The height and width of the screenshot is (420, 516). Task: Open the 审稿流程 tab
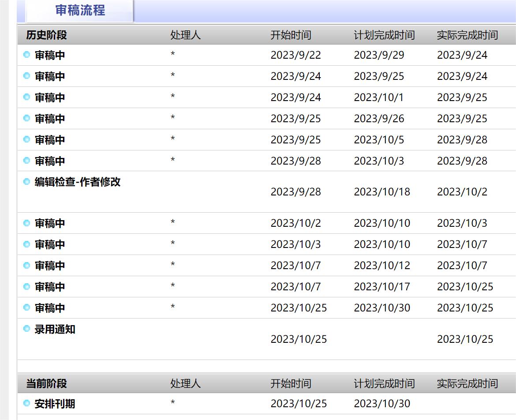[80, 11]
